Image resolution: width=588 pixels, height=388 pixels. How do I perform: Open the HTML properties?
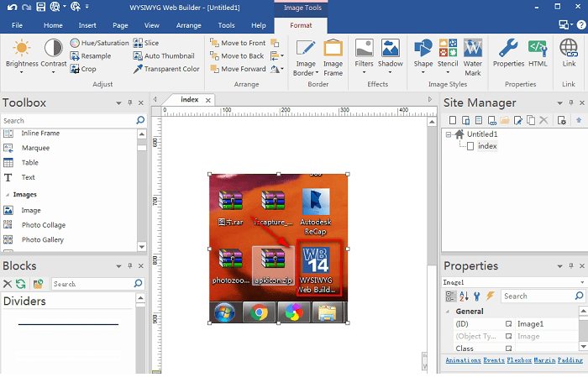tap(538, 53)
